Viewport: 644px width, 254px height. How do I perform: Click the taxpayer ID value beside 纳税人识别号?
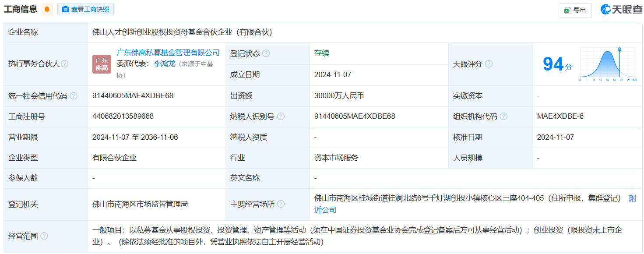pyautogui.click(x=355, y=116)
